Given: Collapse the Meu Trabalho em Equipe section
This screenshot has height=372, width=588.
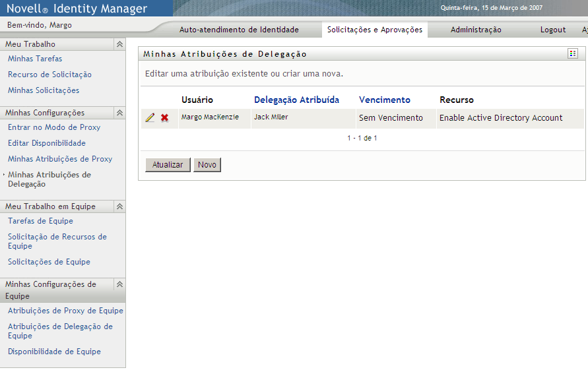Looking at the screenshot, I should (x=119, y=206).
